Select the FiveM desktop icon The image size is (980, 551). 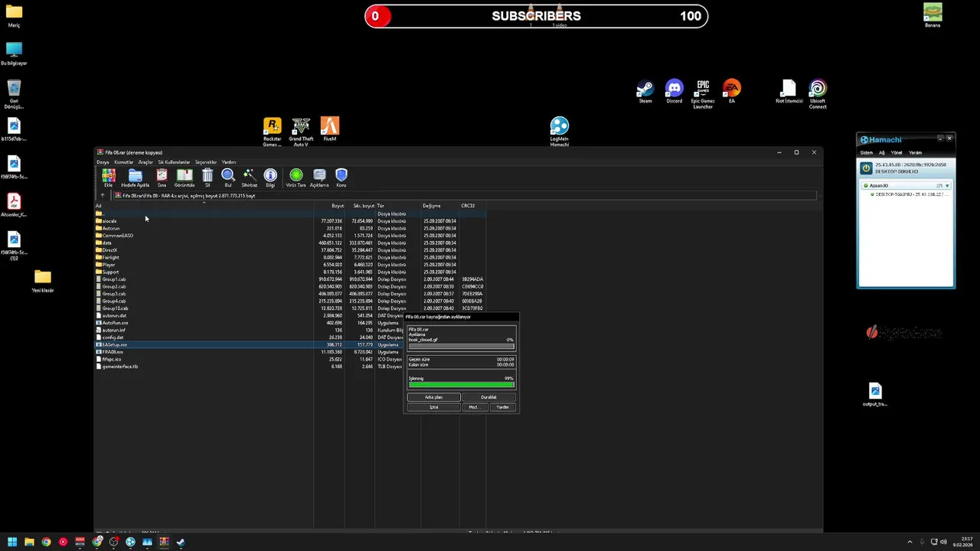[x=329, y=129]
